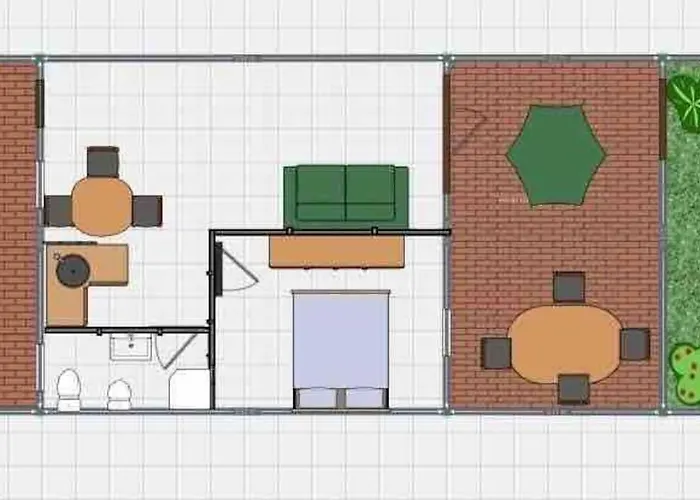The width and height of the screenshot is (700, 500).
Task: Click the round sink on kitchen counter
Action: [x=71, y=270]
